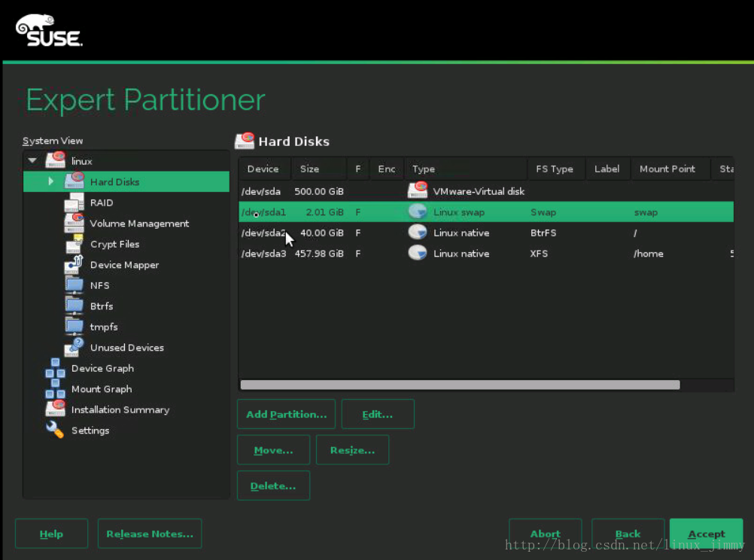Select the /dev/sda disk row

(486, 191)
